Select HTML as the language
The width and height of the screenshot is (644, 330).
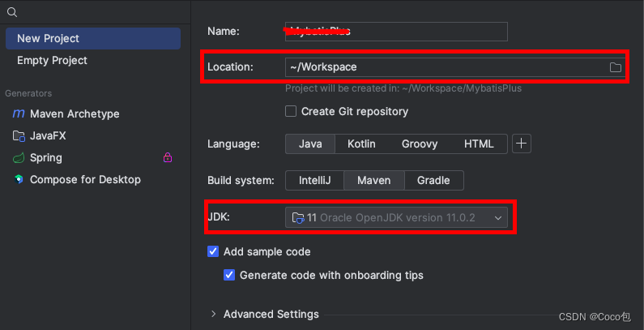click(479, 144)
